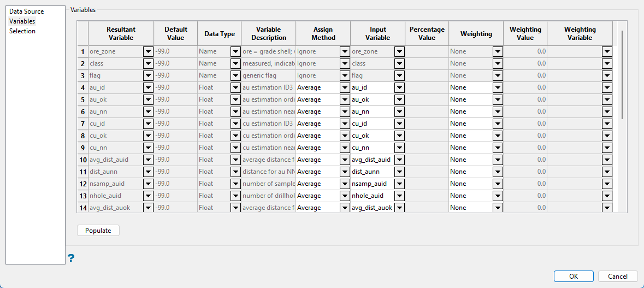
Task: Click the Default Value cell for au_ok
Action: click(175, 99)
